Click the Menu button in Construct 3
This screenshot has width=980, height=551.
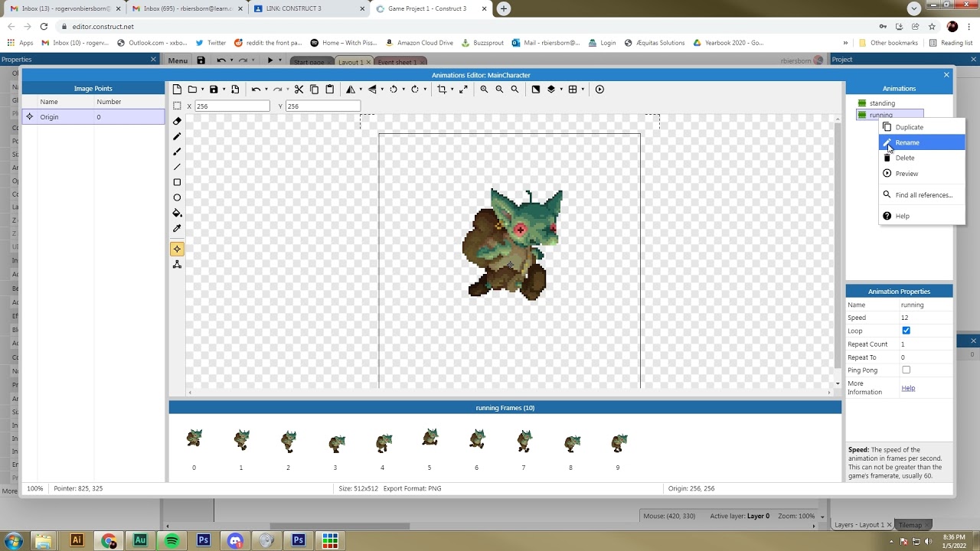point(178,60)
